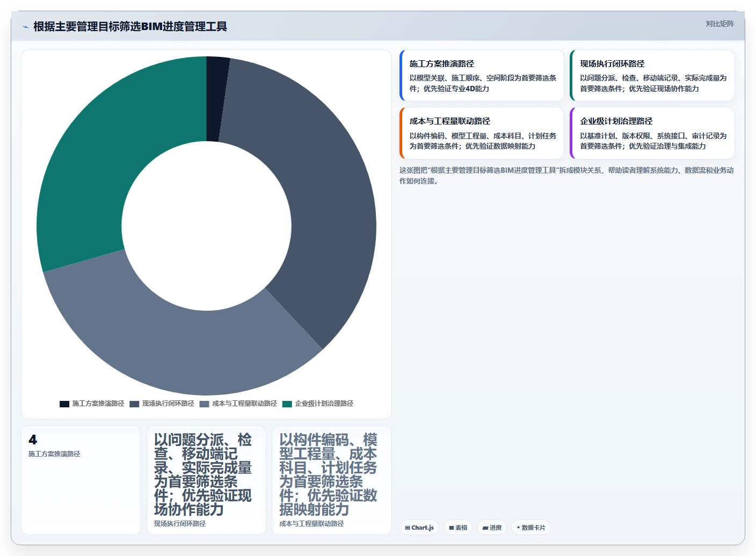
Task: Click the text 优先验证治理与集成能力
Action: pos(667,146)
